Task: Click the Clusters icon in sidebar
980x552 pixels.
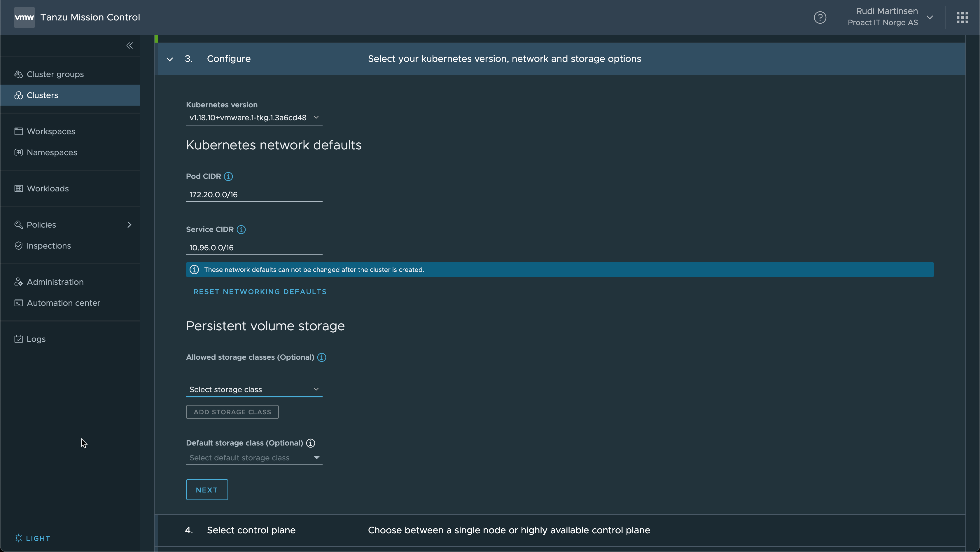Action: [19, 95]
